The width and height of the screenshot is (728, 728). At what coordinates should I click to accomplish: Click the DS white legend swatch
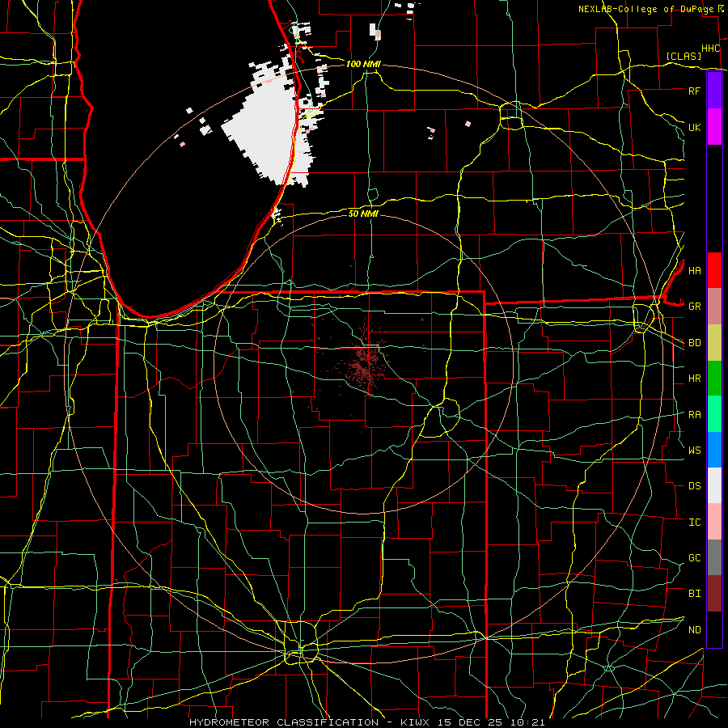click(x=714, y=485)
